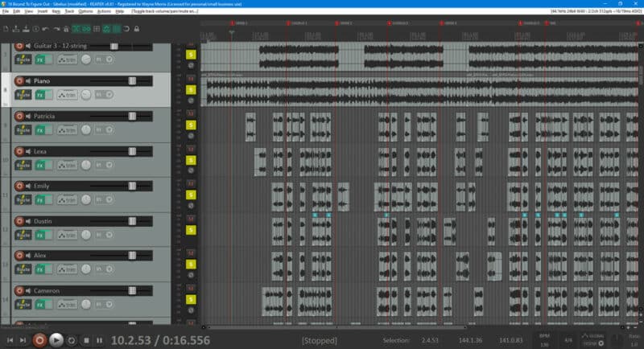Click speaker monitor icon on Dustin track
Screen dimensions: 644x349
click(28, 221)
